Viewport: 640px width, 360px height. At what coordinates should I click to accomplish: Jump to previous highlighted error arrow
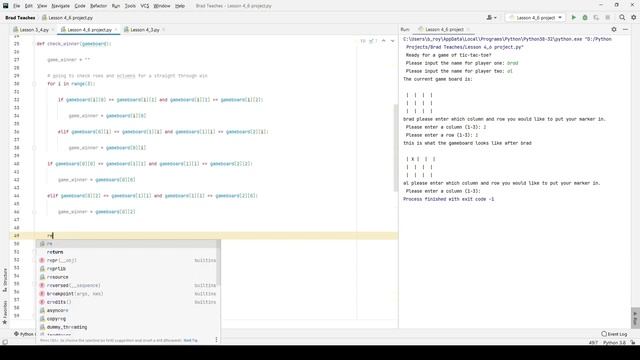pos(384,41)
